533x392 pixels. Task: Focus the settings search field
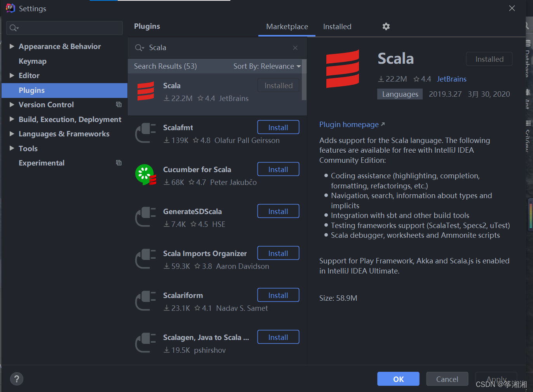[x=64, y=28]
